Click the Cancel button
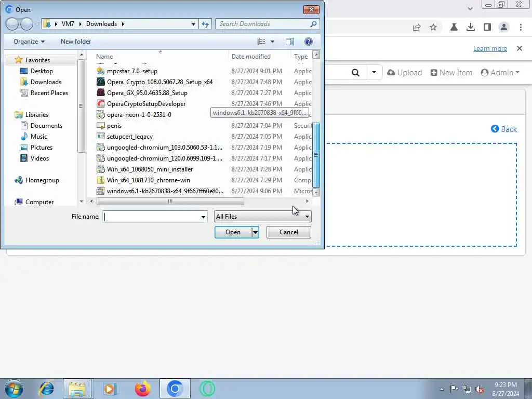The image size is (532, 399). pos(289,232)
